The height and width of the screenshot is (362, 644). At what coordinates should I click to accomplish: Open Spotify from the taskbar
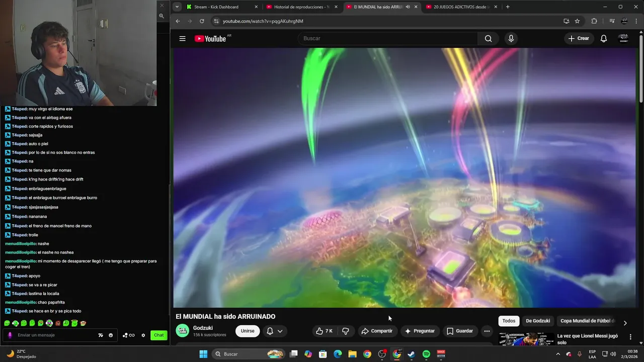coord(426,354)
